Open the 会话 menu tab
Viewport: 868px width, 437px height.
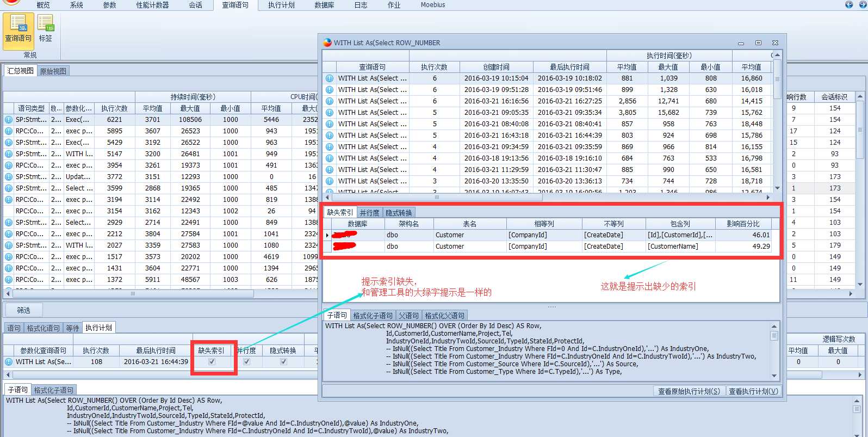pyautogui.click(x=196, y=5)
